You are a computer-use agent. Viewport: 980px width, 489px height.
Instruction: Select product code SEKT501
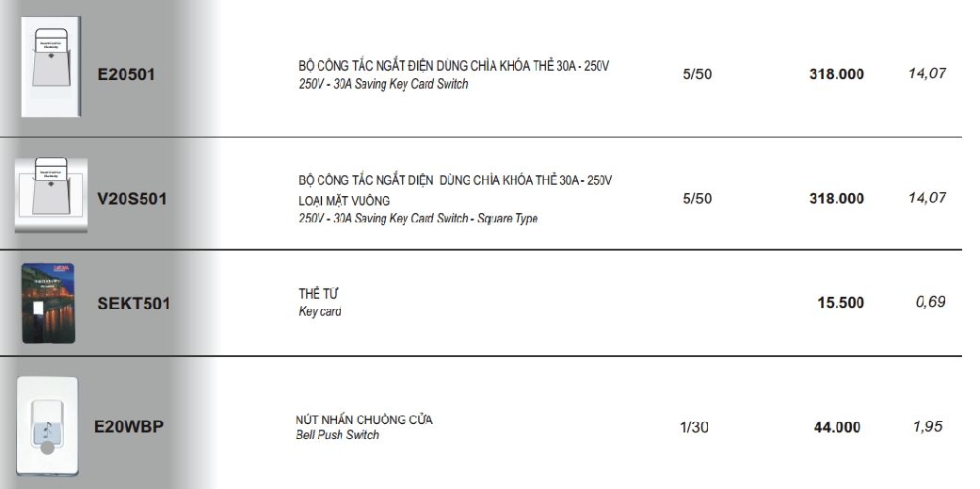coord(134,303)
